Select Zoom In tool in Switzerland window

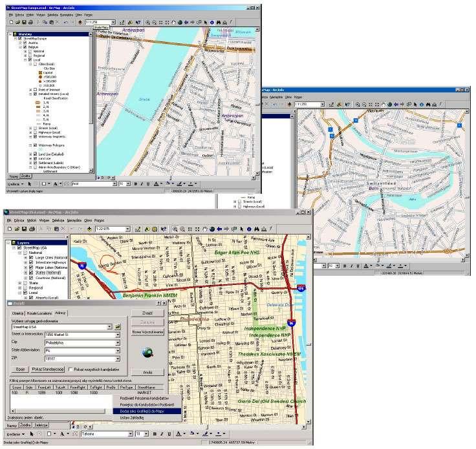(x=358, y=104)
